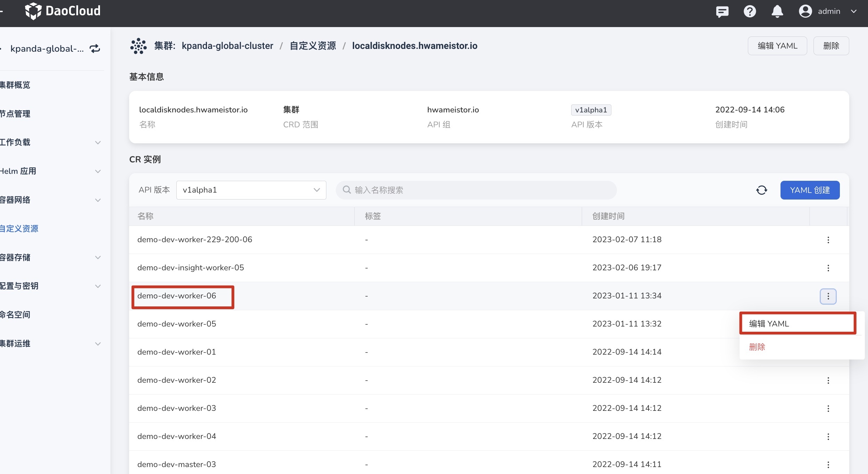
Task: Click the 2022-09-14 14:06 creation time in 基本信息
Action: coord(750,110)
